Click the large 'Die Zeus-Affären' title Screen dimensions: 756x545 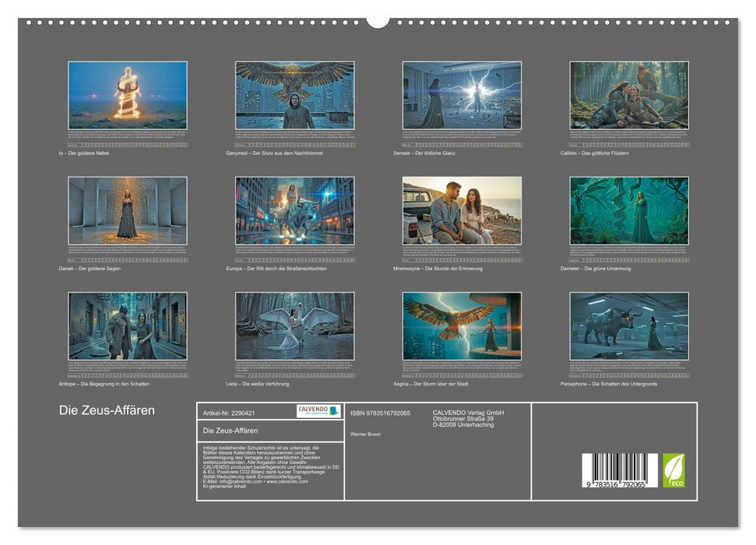[107, 410]
